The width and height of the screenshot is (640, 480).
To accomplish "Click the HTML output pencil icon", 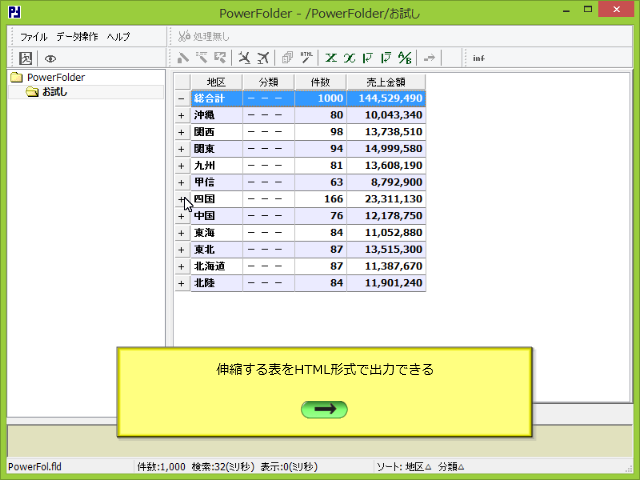I will [307, 58].
